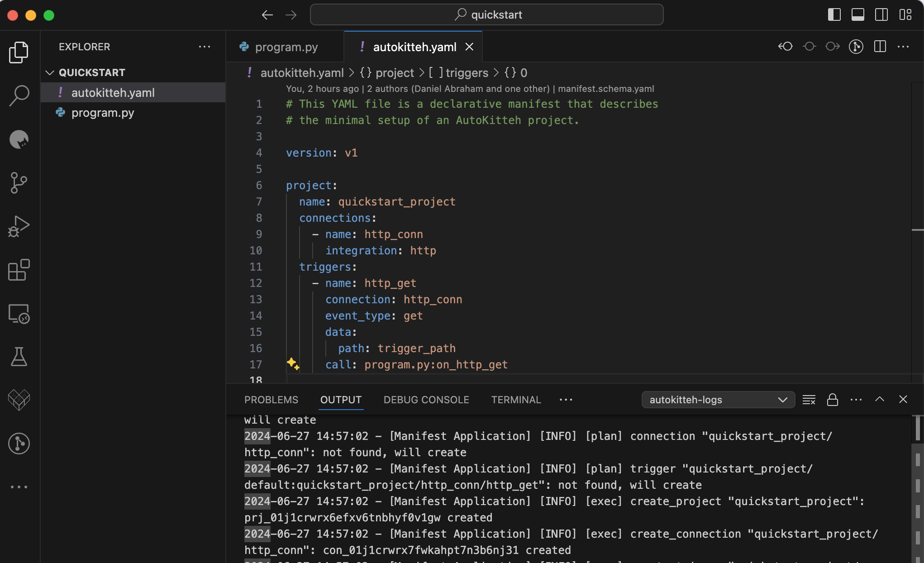Switch to the program.py editor tab
Screen dimensions: 924x563
coord(285,47)
